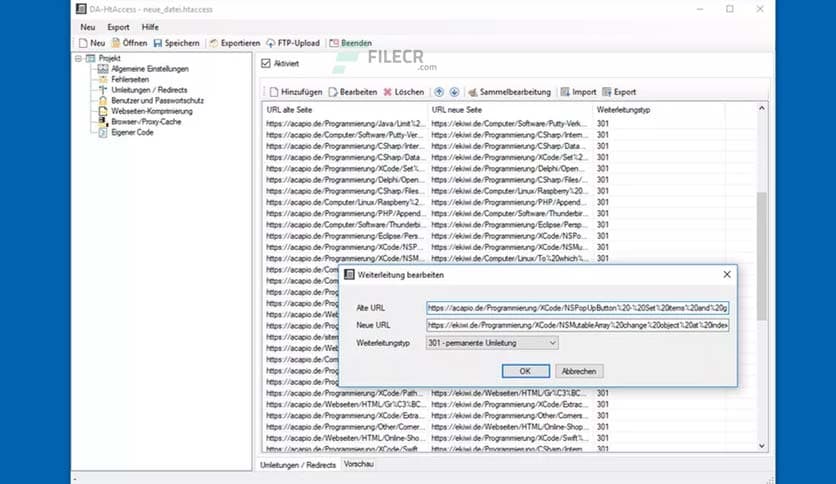
Task: Click the Export button in the redirect toolbar
Action: 619,92
